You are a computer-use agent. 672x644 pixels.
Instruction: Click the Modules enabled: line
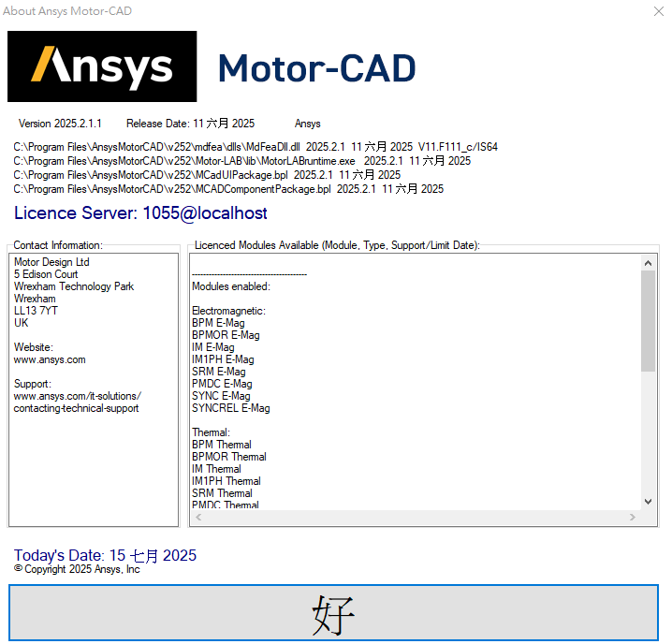pos(231,286)
